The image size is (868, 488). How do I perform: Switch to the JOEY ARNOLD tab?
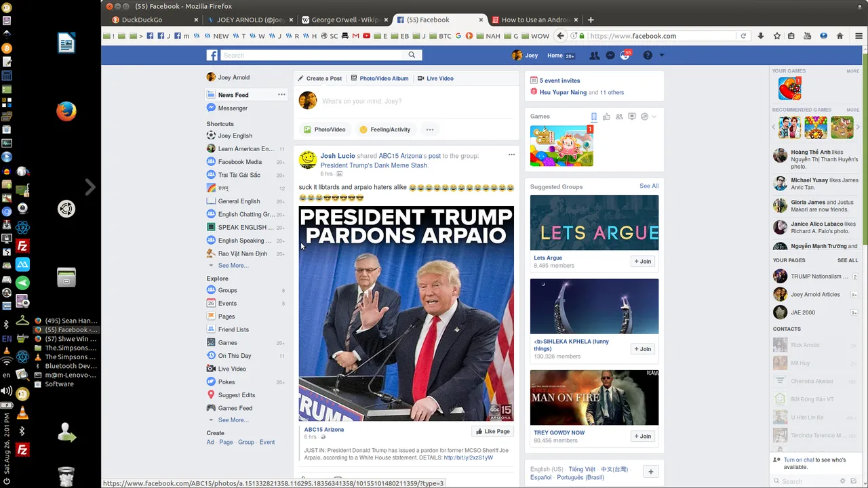250,20
